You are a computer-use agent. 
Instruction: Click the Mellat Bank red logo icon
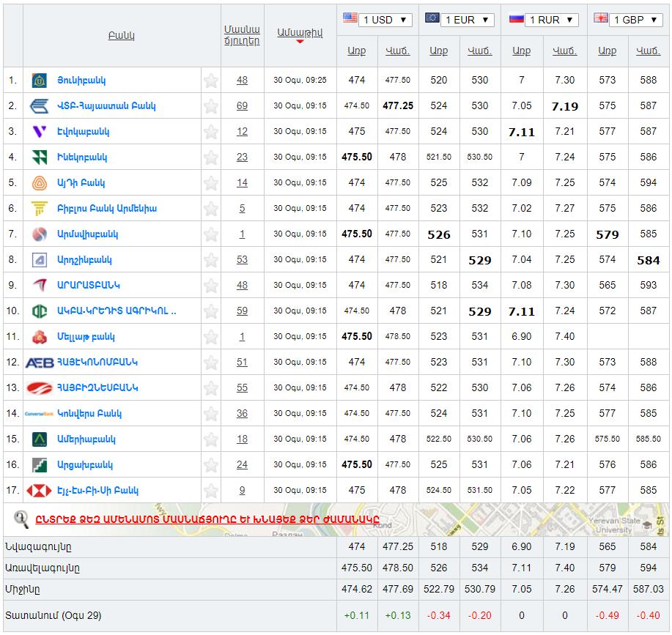click(x=40, y=337)
